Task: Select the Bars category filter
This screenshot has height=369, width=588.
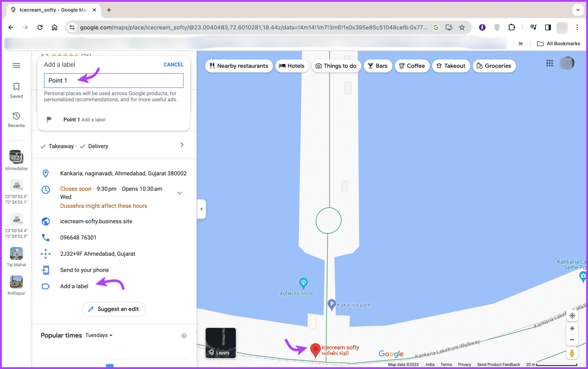Action: click(378, 66)
